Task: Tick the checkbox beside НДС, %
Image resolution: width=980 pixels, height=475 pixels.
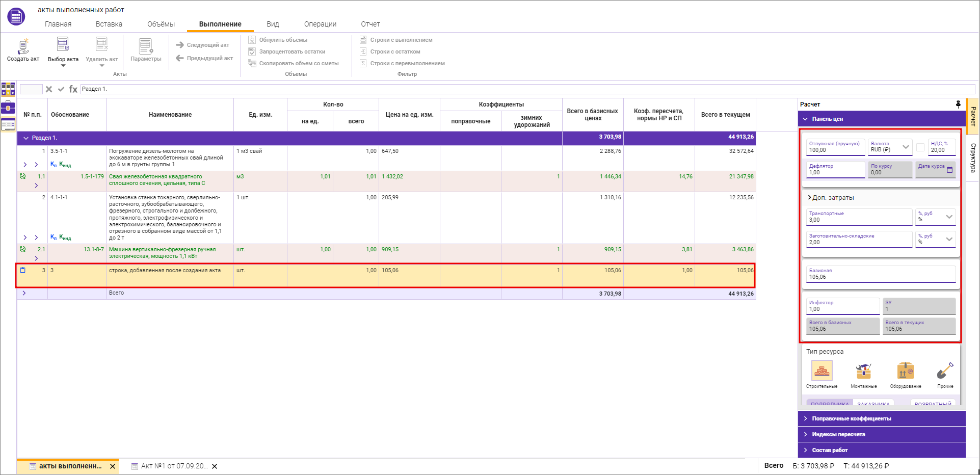Action: (x=920, y=147)
